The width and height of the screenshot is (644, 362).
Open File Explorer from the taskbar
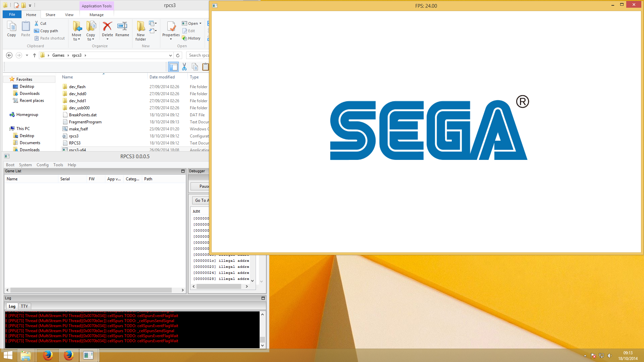pos(26,355)
